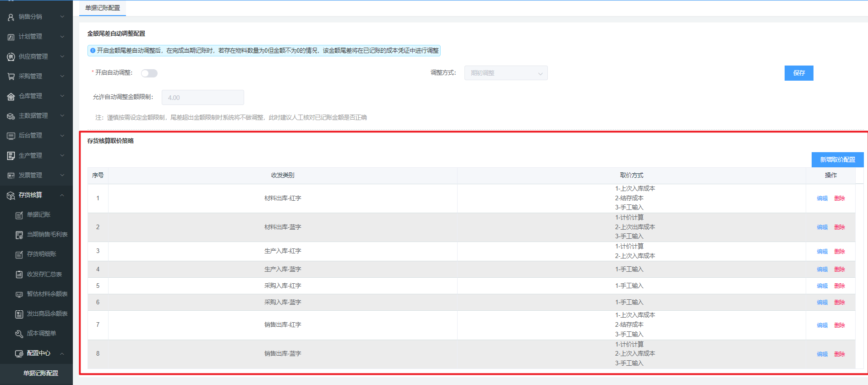868x385 pixels.
Task: Select the 单据记账配置 tab at top
Action: pos(103,8)
